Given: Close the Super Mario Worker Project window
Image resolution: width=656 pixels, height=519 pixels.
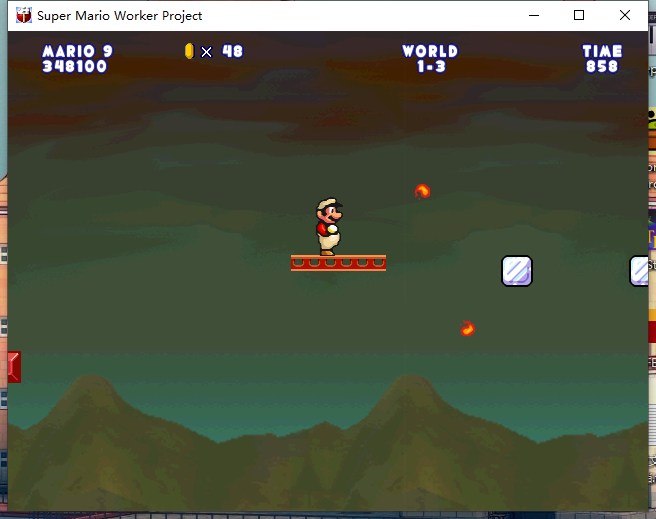Looking at the screenshot, I should 625,15.
